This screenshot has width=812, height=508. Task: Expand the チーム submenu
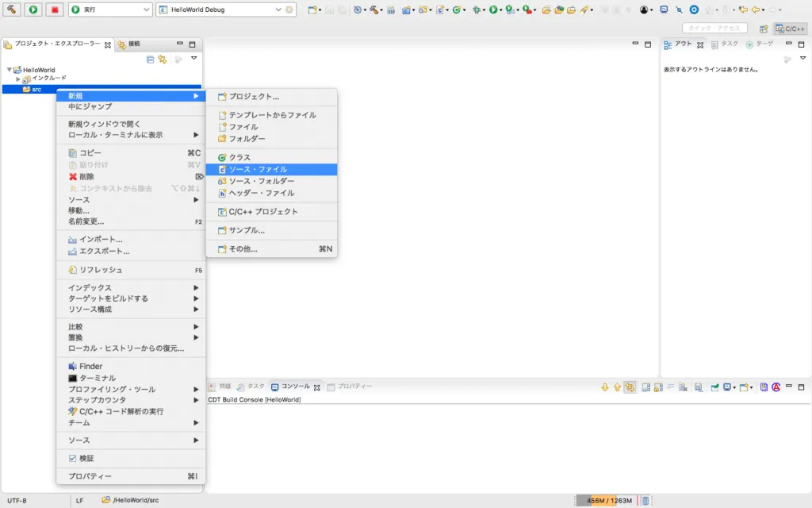click(x=132, y=423)
